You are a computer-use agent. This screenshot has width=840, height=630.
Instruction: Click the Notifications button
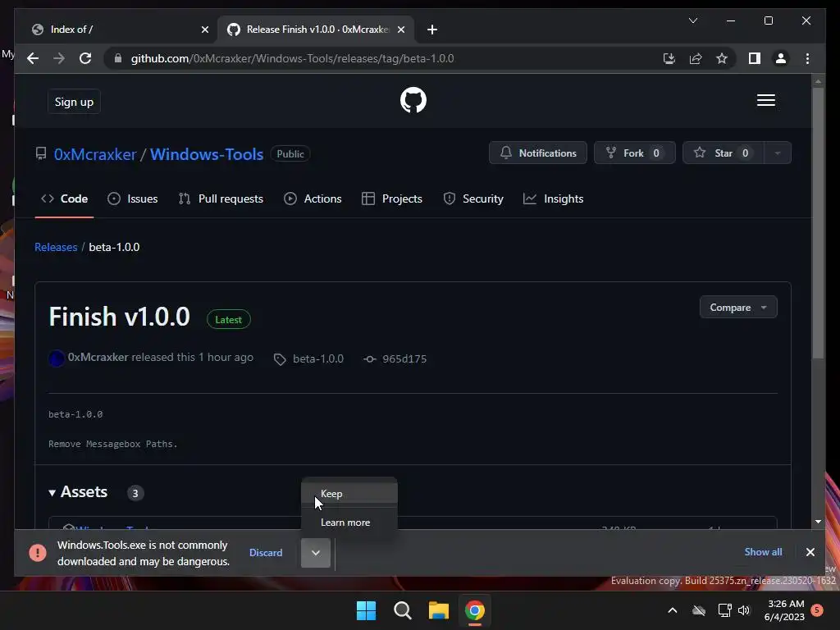coord(538,153)
